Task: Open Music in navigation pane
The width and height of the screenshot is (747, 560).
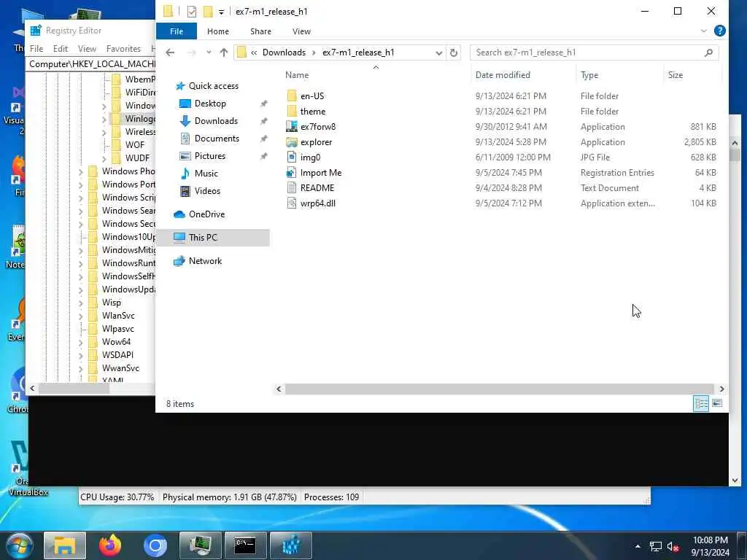Action: coord(206,174)
